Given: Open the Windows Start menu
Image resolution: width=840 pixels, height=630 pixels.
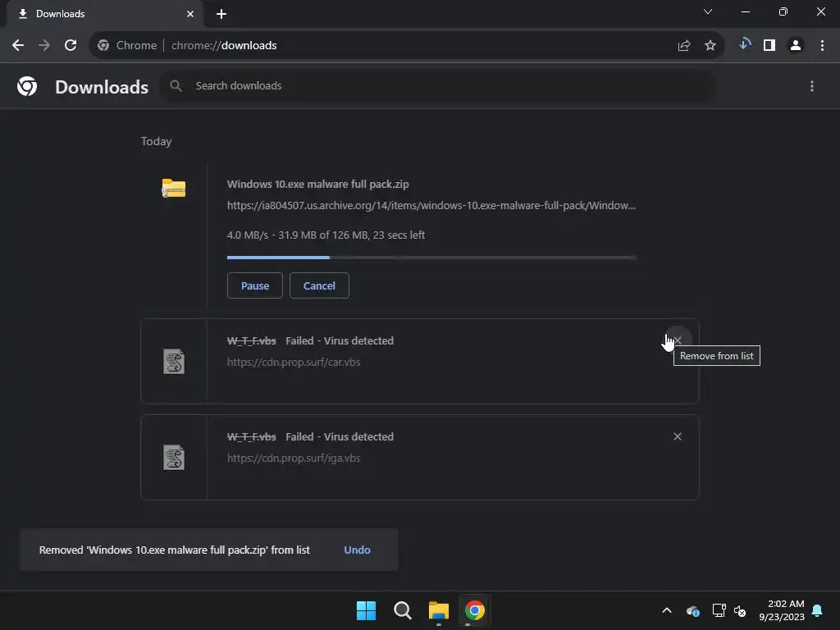Looking at the screenshot, I should (367, 610).
